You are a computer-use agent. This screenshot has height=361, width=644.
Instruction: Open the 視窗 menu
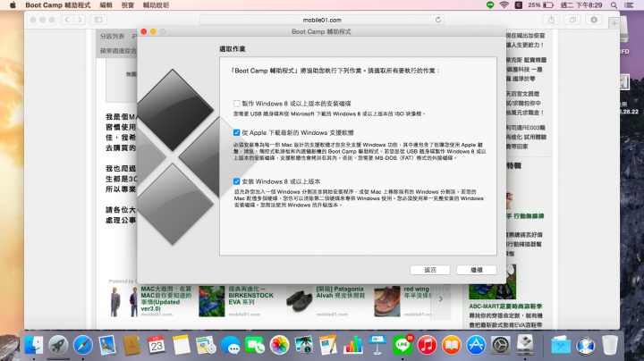click(128, 5)
